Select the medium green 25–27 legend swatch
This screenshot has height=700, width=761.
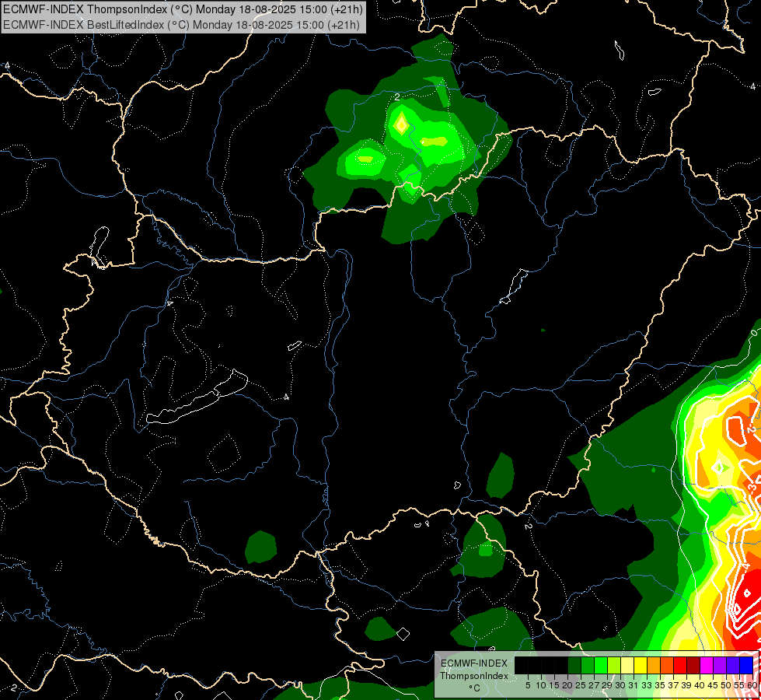point(588,666)
